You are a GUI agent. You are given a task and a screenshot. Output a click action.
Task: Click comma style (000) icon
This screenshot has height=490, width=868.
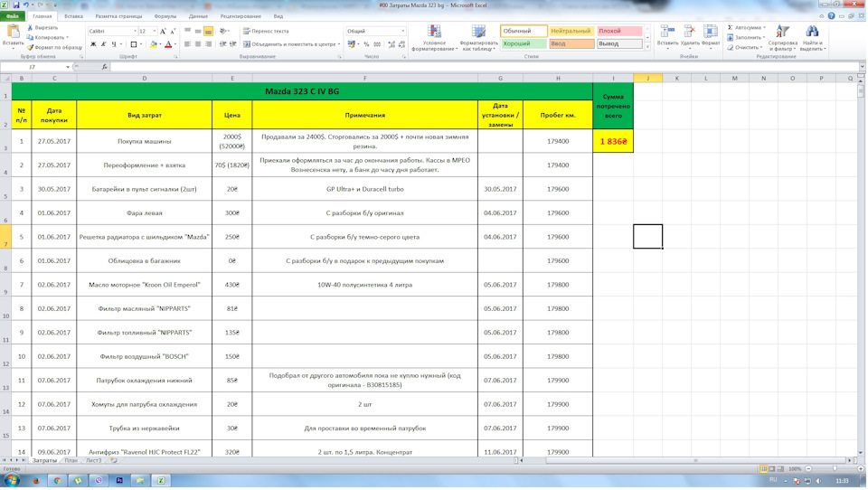coord(377,44)
